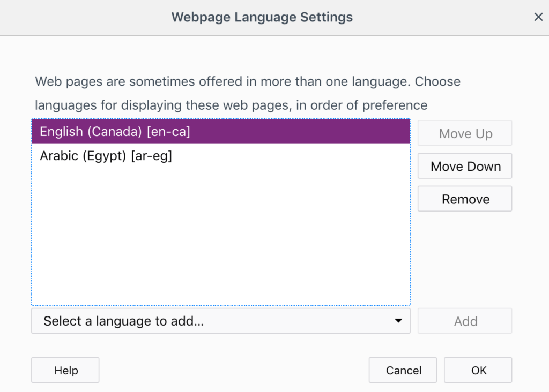Click the Add button
The height and width of the screenshot is (392, 549).
[465, 321]
